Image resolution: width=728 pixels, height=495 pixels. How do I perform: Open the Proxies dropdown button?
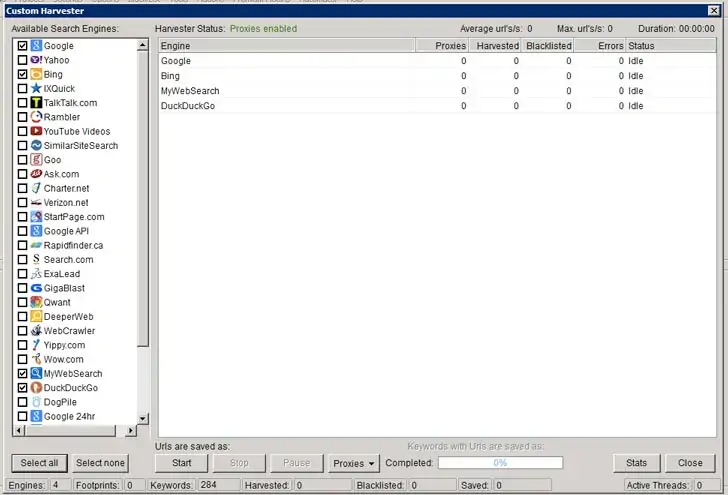coord(354,463)
